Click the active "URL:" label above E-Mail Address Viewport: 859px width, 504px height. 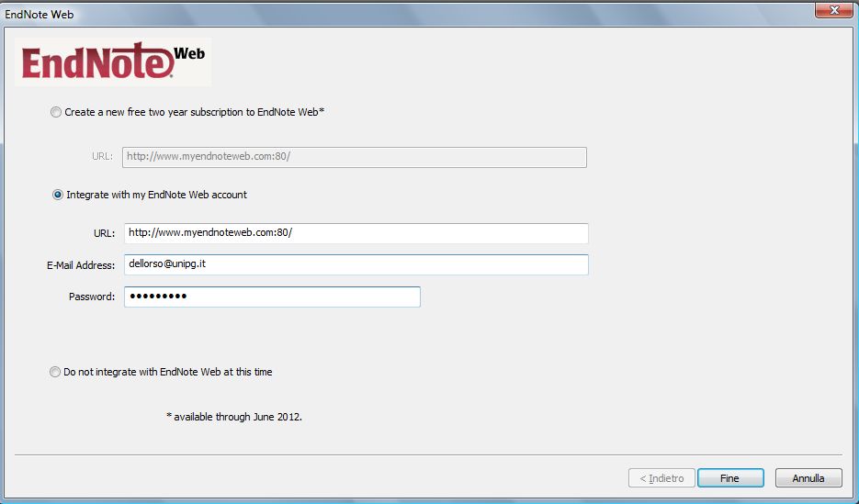(104, 233)
